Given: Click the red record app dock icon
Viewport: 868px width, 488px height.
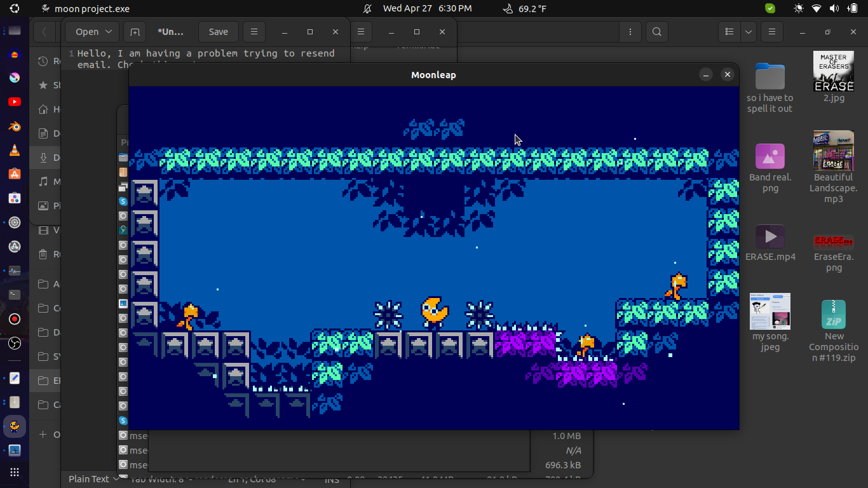Looking at the screenshot, I should point(15,319).
